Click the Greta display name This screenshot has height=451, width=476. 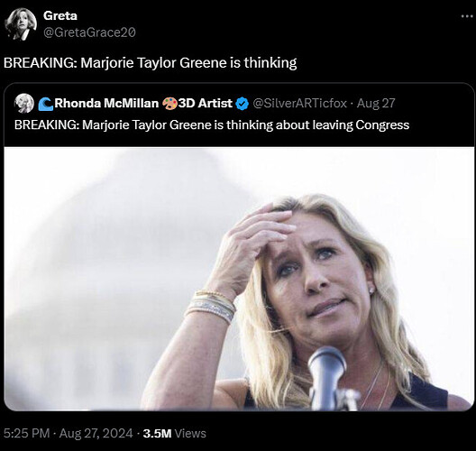click(x=60, y=16)
